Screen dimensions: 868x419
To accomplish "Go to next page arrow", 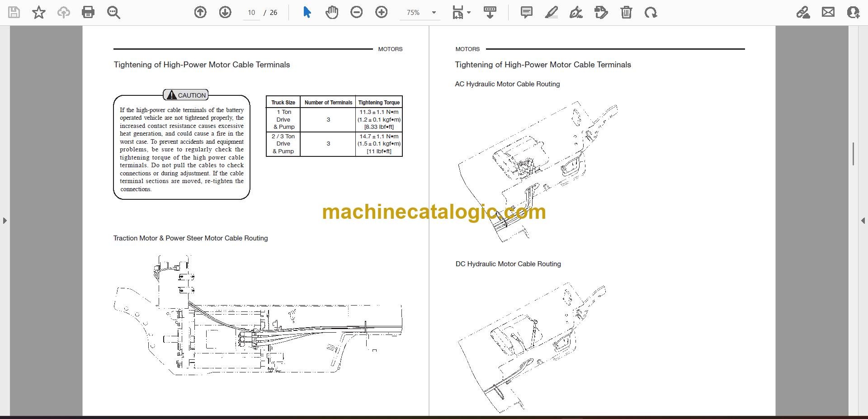I will [225, 12].
